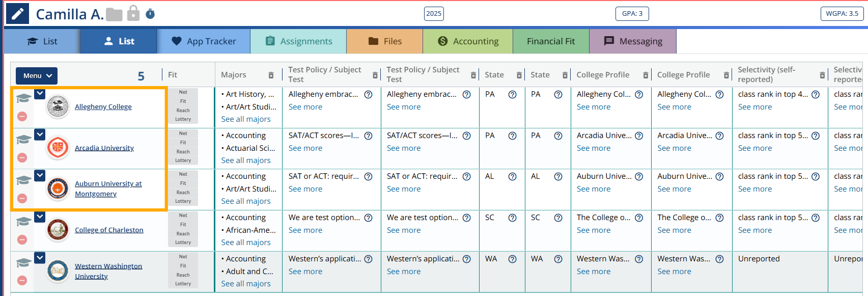Open the Files tab

385,41
